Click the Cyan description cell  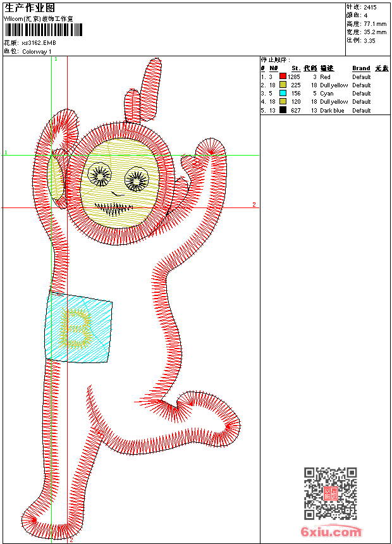pyautogui.click(x=327, y=94)
